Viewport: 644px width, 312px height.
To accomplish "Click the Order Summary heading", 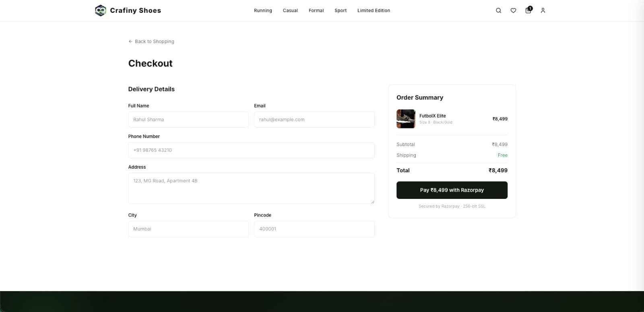I will 420,97.
